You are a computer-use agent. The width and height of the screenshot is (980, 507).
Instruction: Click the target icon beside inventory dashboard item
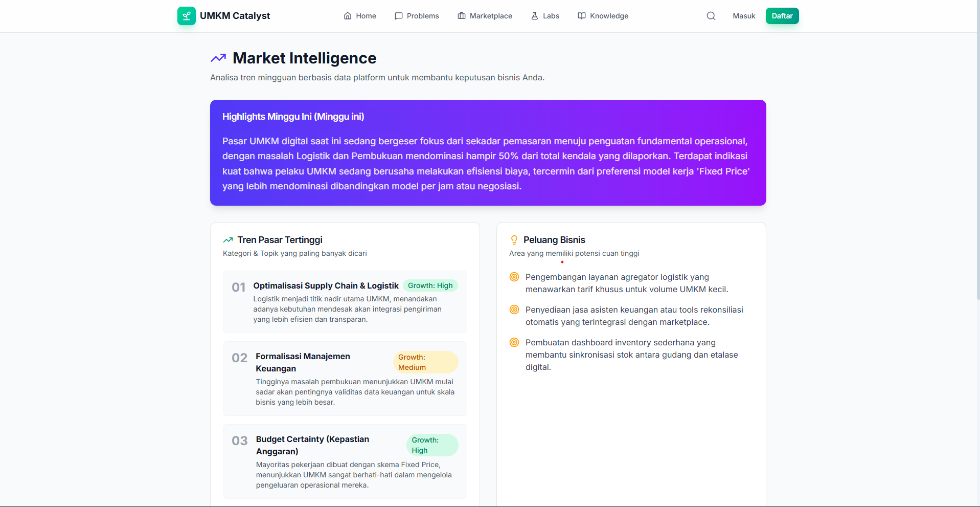coord(514,342)
